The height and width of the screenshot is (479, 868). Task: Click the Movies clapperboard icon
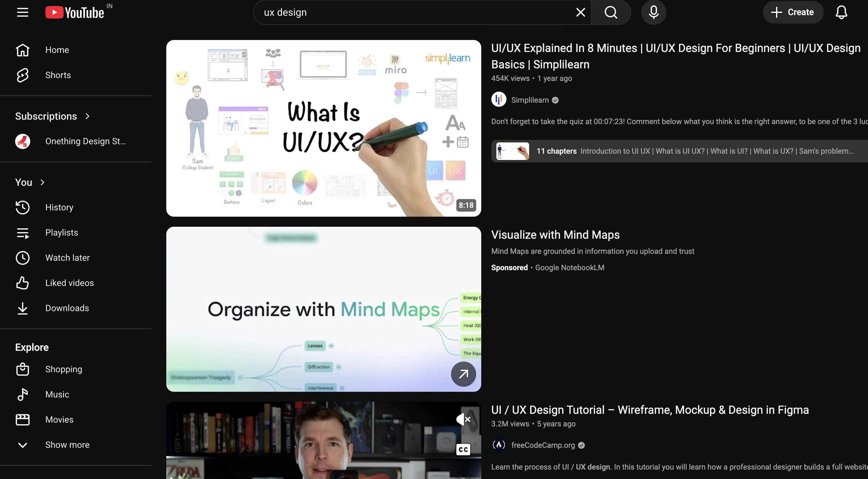(x=23, y=420)
